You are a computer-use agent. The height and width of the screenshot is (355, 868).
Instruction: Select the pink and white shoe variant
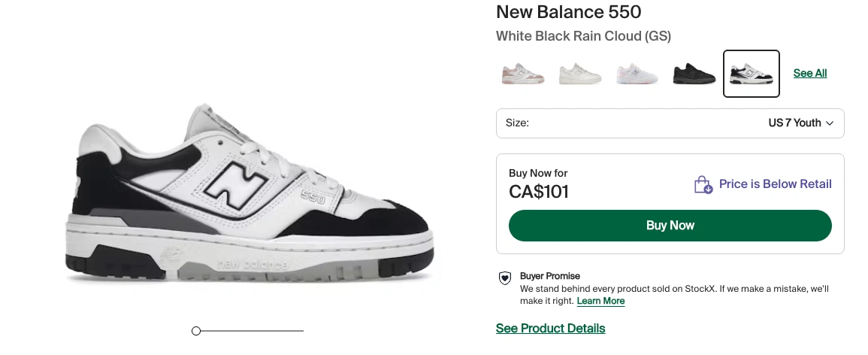tap(523, 74)
